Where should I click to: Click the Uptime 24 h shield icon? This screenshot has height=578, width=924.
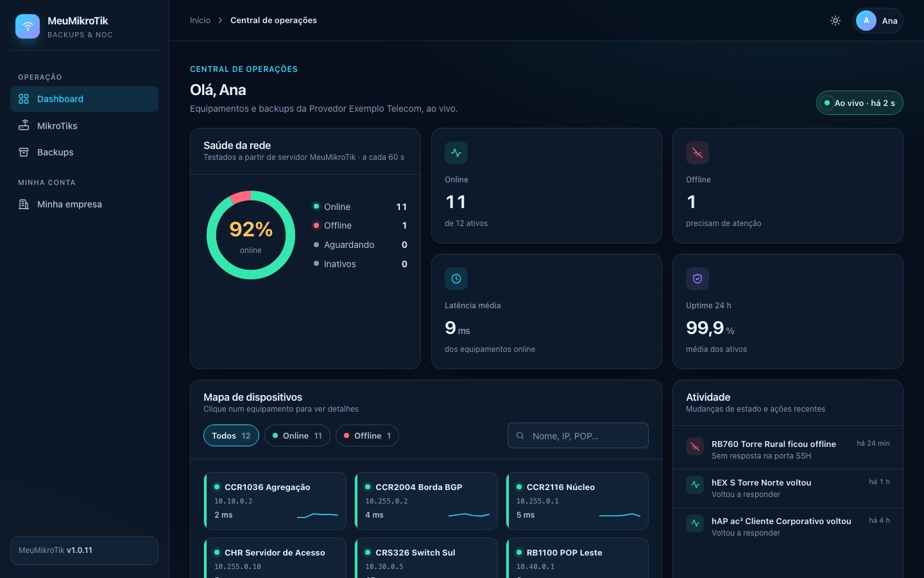[x=697, y=279]
